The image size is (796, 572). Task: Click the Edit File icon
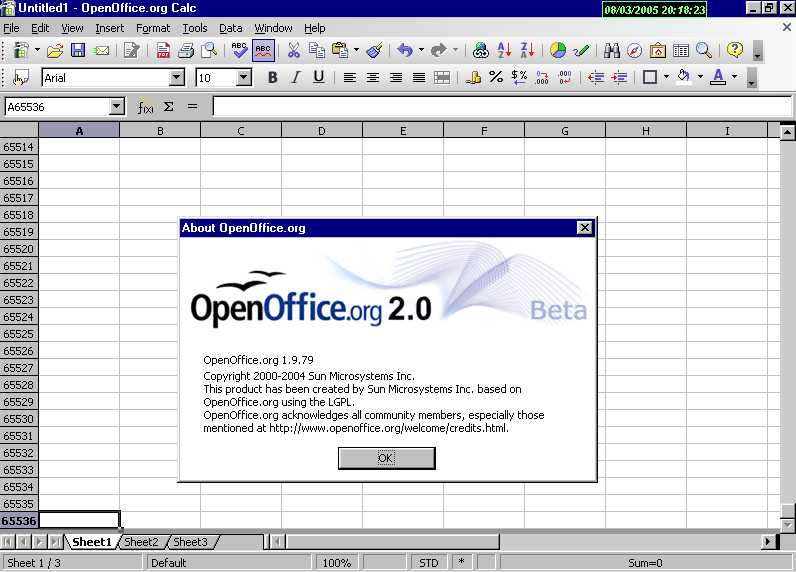(131, 50)
